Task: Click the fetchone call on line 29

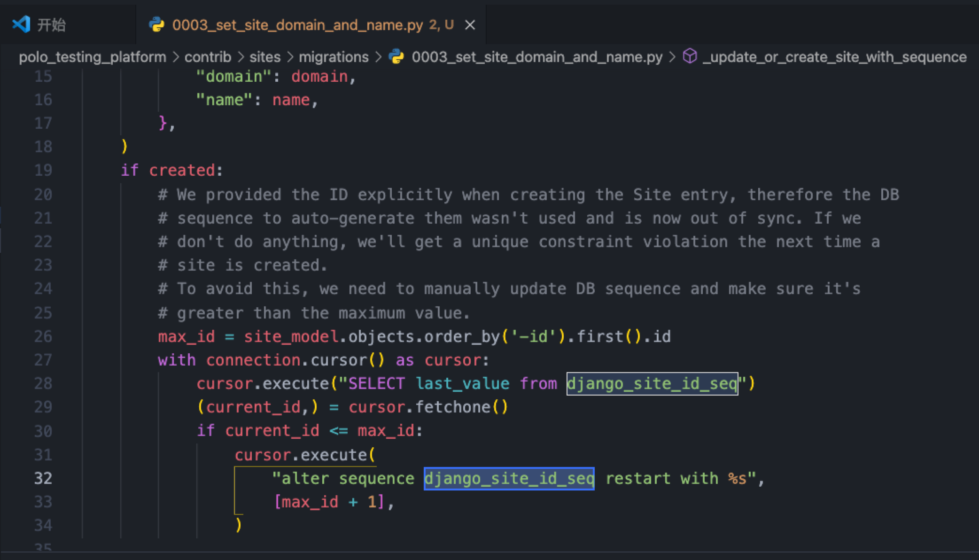Action: [x=452, y=407]
